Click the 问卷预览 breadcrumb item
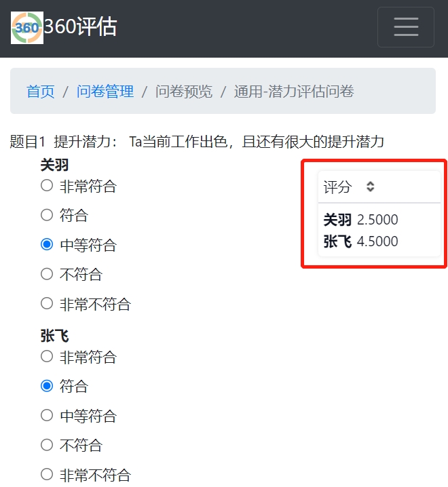 [184, 92]
